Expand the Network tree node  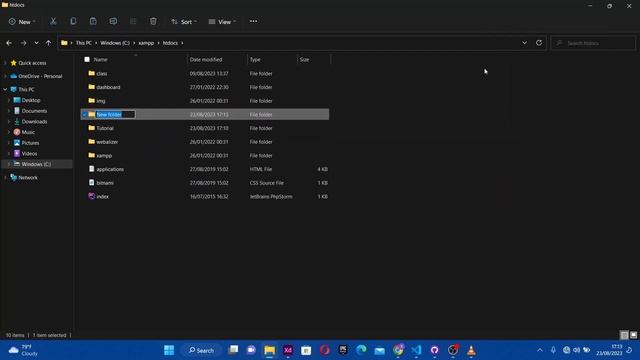(5, 178)
